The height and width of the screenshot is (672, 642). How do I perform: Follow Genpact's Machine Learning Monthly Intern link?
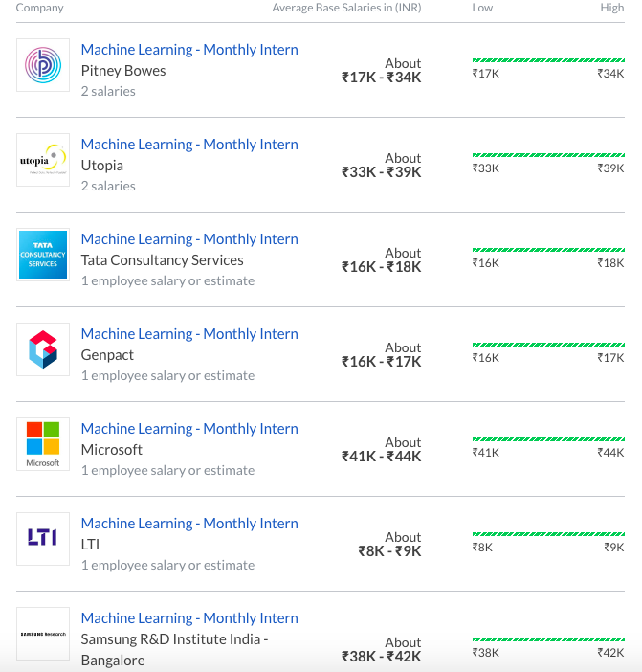(189, 334)
